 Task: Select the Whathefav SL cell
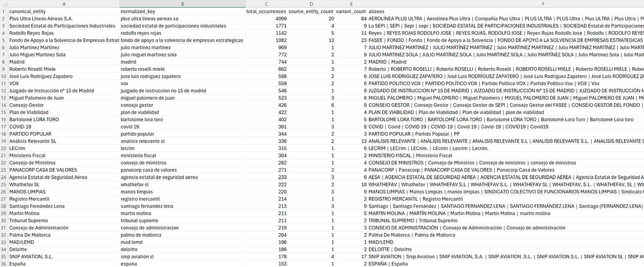[63, 184]
